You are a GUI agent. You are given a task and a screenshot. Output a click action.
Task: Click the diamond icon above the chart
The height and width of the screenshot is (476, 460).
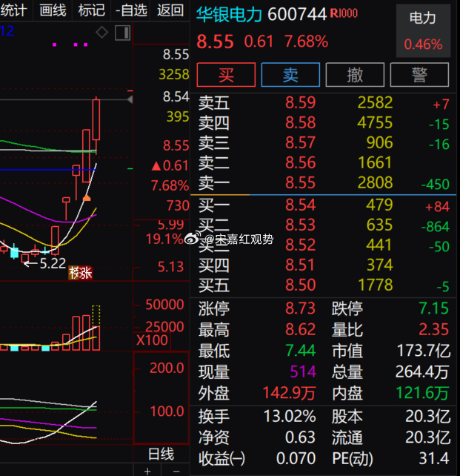click(102, 32)
